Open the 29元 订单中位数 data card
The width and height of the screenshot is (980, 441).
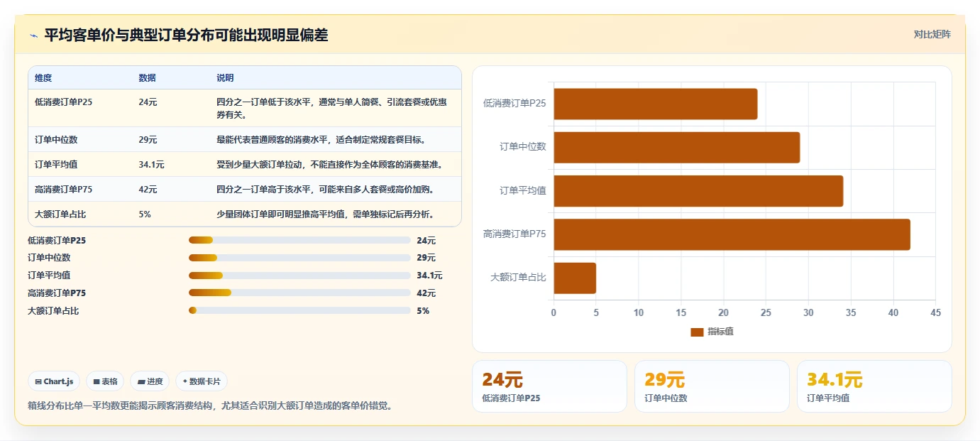pos(712,386)
